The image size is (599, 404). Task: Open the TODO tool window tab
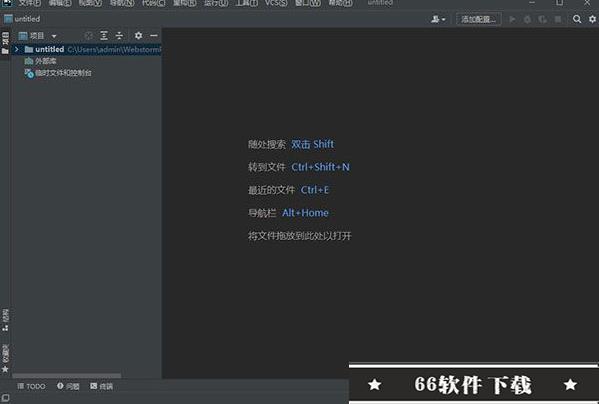(31, 386)
